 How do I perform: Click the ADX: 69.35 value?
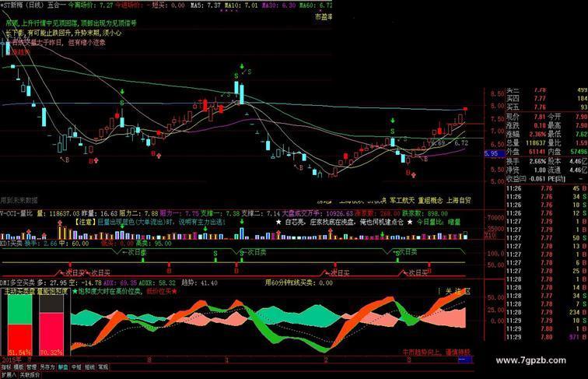[x=120, y=282]
